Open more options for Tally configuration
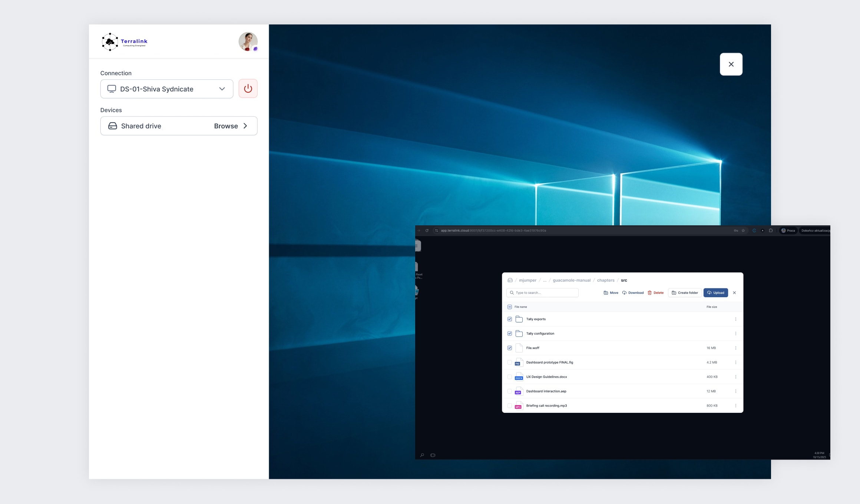 tap(736, 334)
